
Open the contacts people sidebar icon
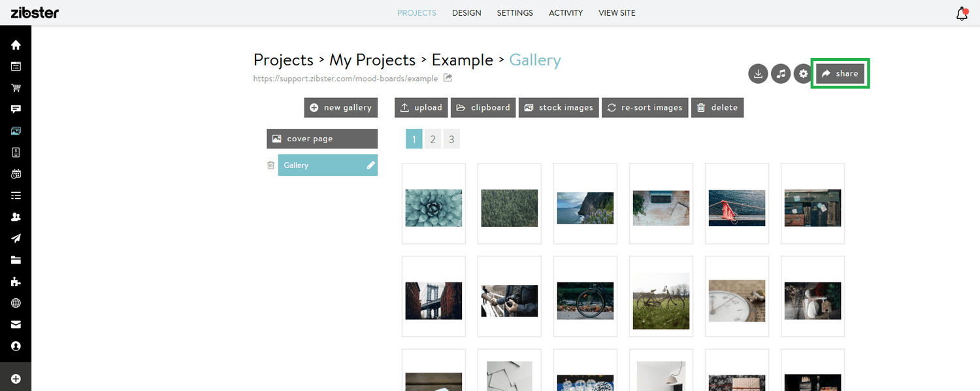pyautogui.click(x=16, y=217)
